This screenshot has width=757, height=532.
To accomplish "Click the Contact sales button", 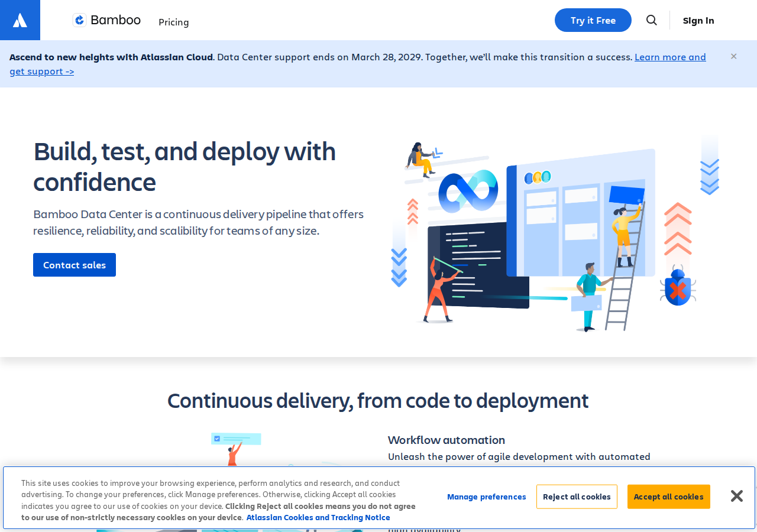I will (x=75, y=265).
